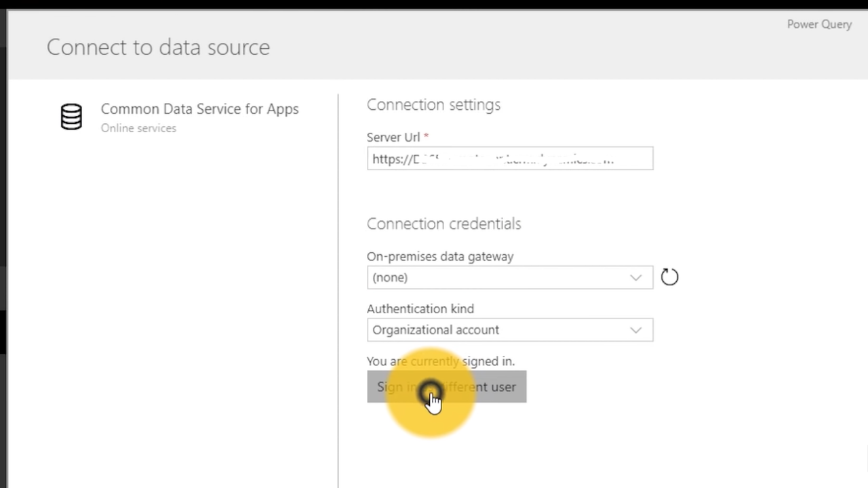Click the Connect to data source title
868x488 pixels.
tap(158, 47)
